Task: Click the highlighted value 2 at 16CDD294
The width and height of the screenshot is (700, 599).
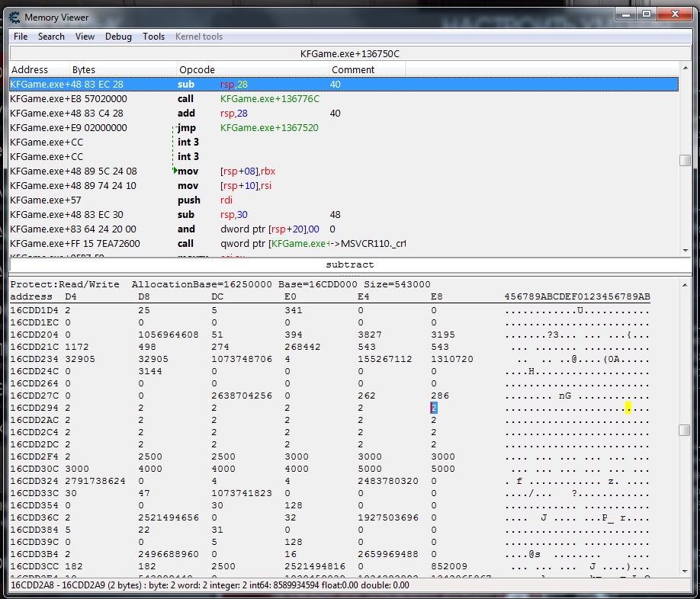Action: (434, 408)
